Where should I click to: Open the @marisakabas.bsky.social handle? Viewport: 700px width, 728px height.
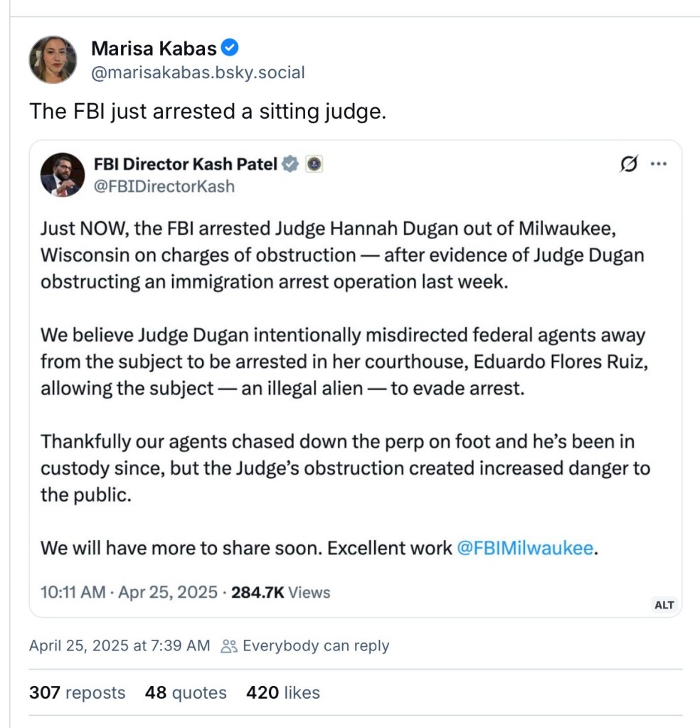198,73
